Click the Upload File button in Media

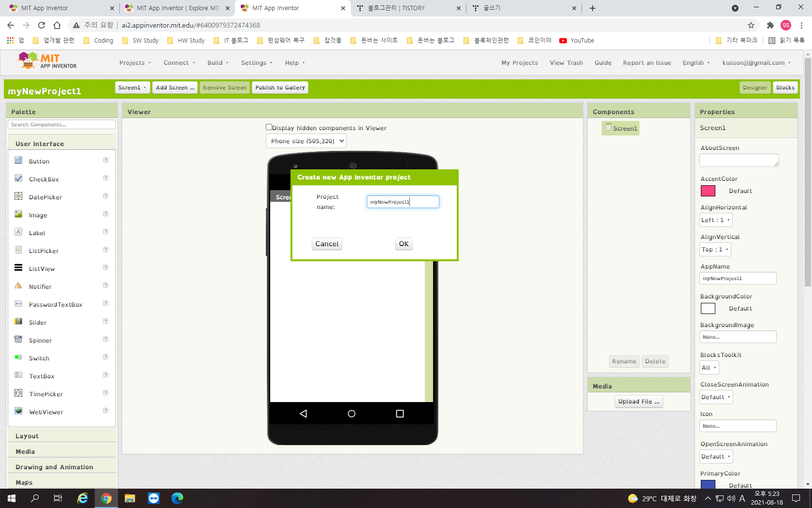(x=639, y=402)
